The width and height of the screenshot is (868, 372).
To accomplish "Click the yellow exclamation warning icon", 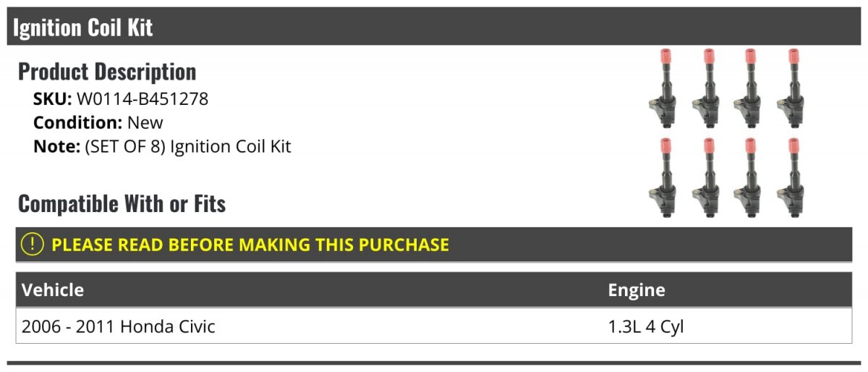I will pyautogui.click(x=33, y=245).
